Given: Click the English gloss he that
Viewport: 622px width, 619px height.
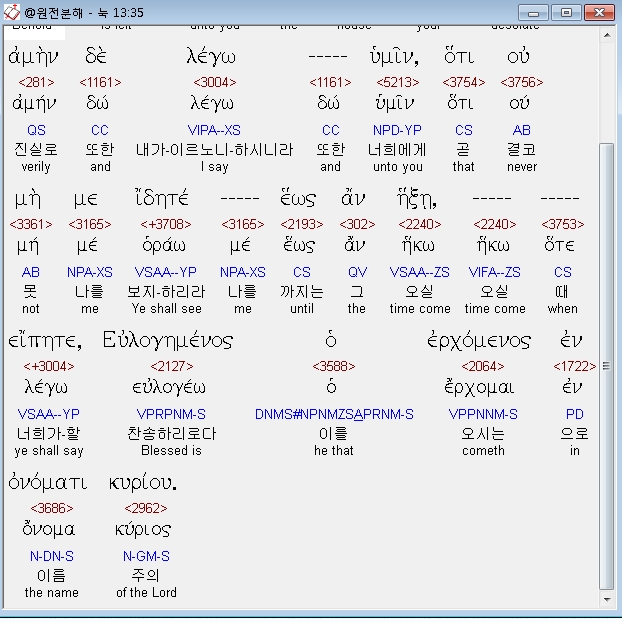Looking at the screenshot, I should pos(334,450).
